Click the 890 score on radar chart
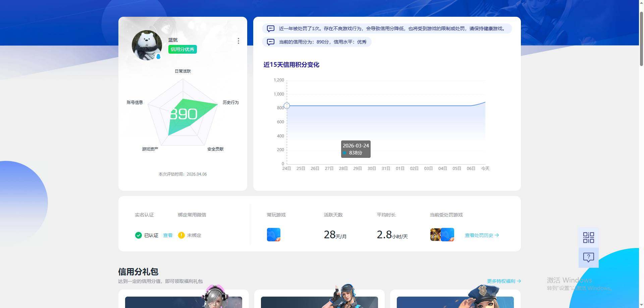 pyautogui.click(x=183, y=114)
